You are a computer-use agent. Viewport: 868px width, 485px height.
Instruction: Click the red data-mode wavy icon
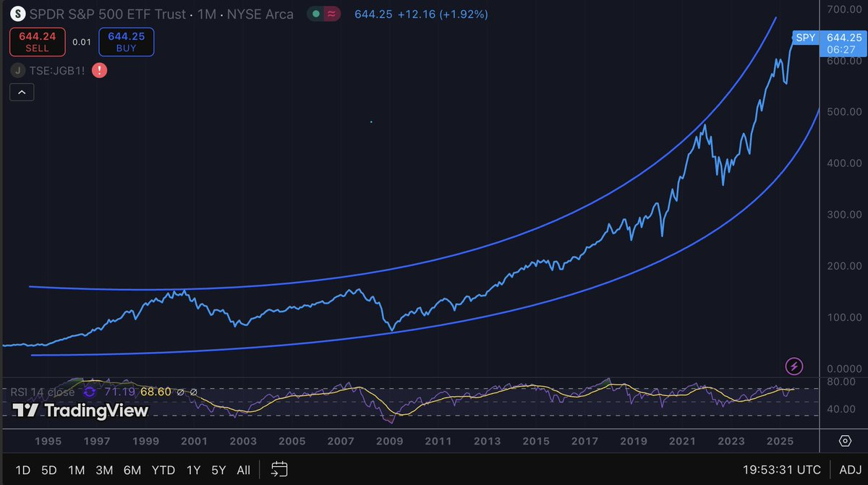tap(332, 14)
